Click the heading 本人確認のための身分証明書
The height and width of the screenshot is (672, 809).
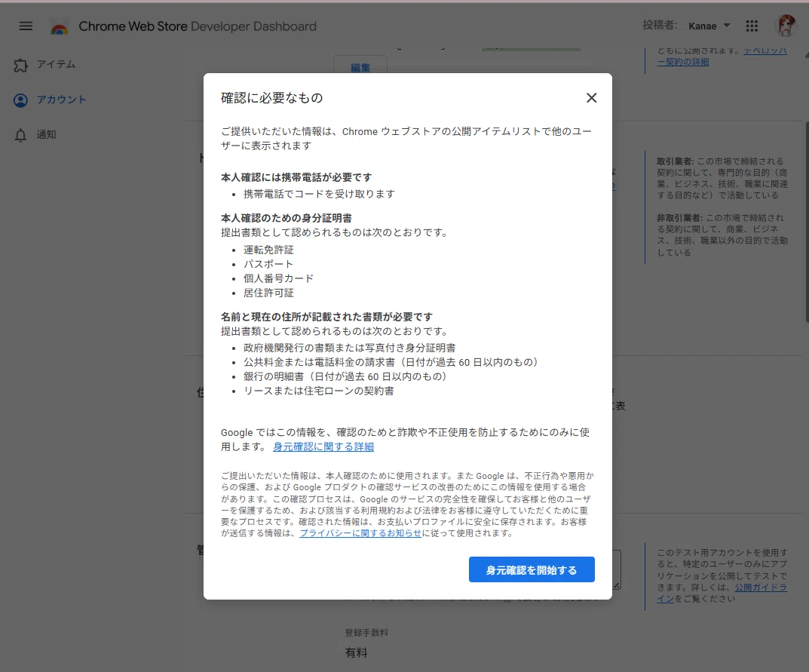point(287,218)
